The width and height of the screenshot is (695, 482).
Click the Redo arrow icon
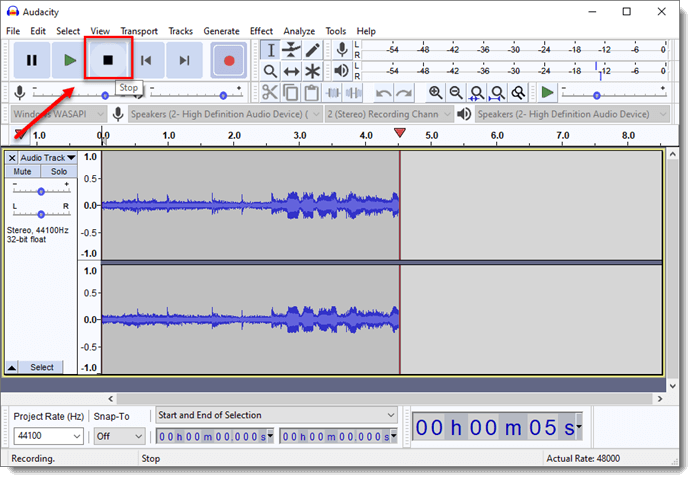pos(404,93)
